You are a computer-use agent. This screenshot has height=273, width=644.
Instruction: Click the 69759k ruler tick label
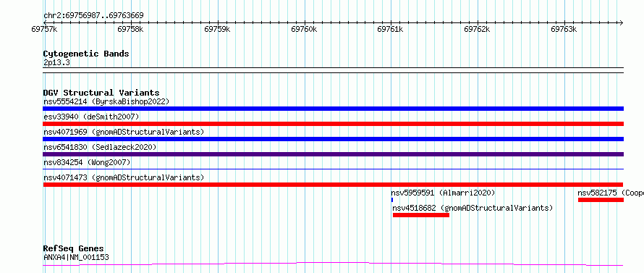tap(217, 29)
